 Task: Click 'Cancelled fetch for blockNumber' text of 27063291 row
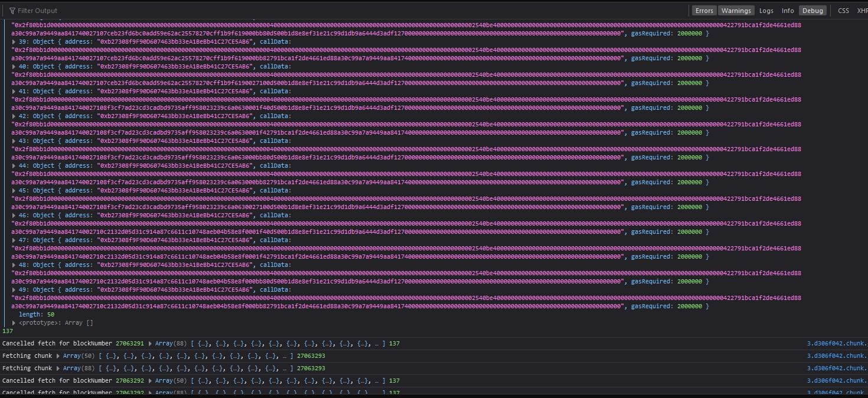[57, 344]
